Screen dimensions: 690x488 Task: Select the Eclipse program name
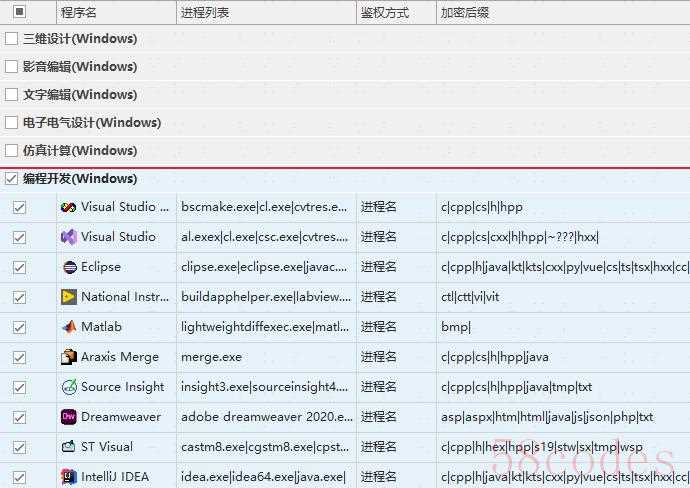[x=101, y=267]
